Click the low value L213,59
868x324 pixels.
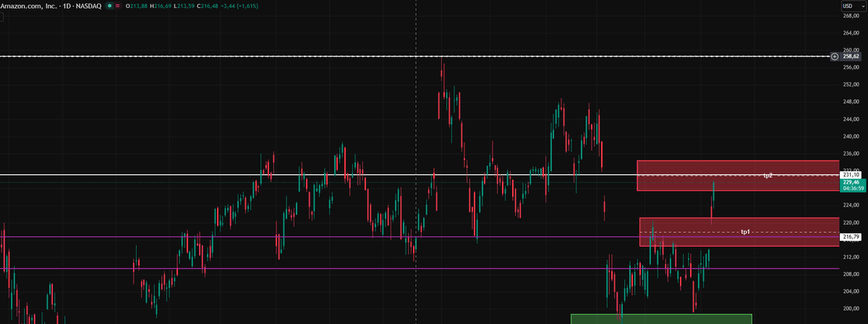[184, 6]
